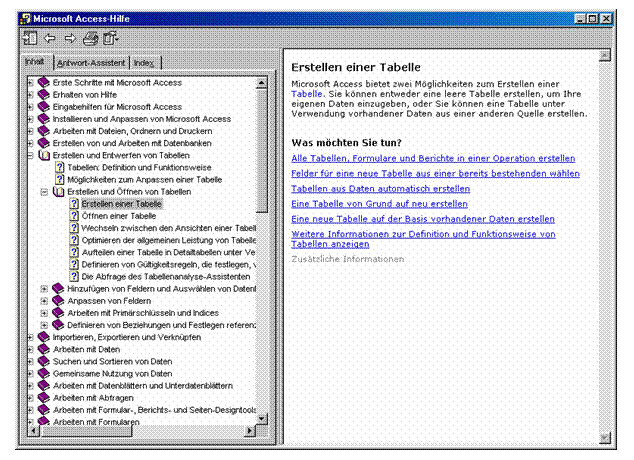Click book icon beside Hinzufügen von Feldern
Viewport: 634px width, 460px height.
pyautogui.click(x=58, y=289)
